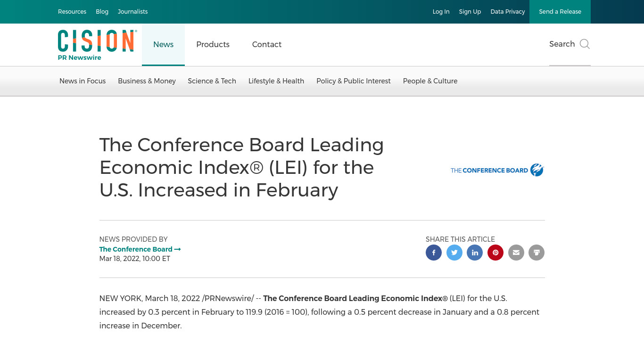Pin article with Pinterest icon
The image size is (644, 343).
[x=495, y=253]
